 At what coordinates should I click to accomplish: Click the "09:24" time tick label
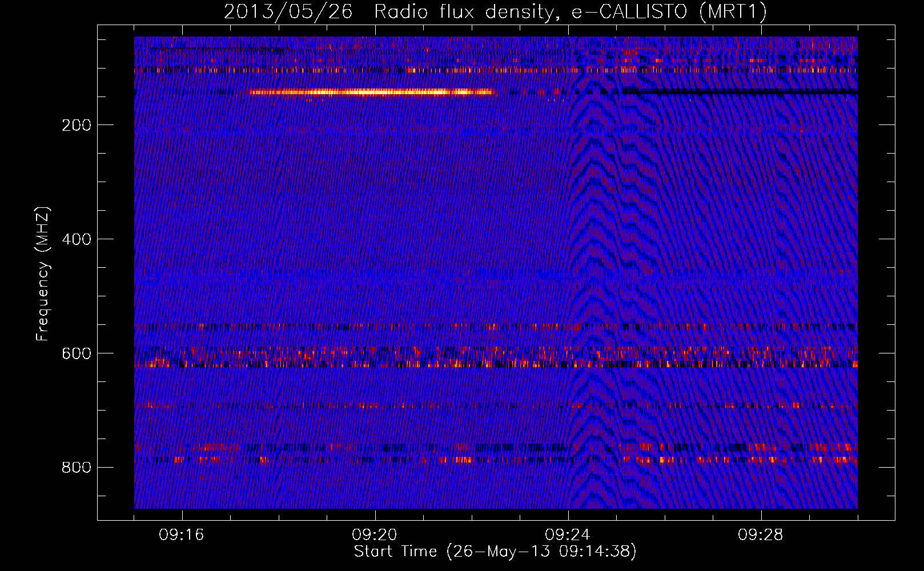pyautogui.click(x=568, y=535)
